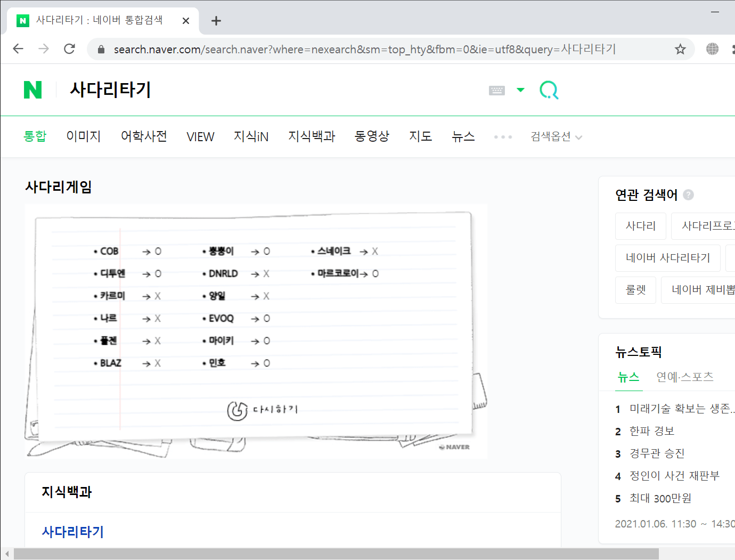Open the 뉴스 search tab
Viewport: 735px width, 560px height.
tap(463, 136)
